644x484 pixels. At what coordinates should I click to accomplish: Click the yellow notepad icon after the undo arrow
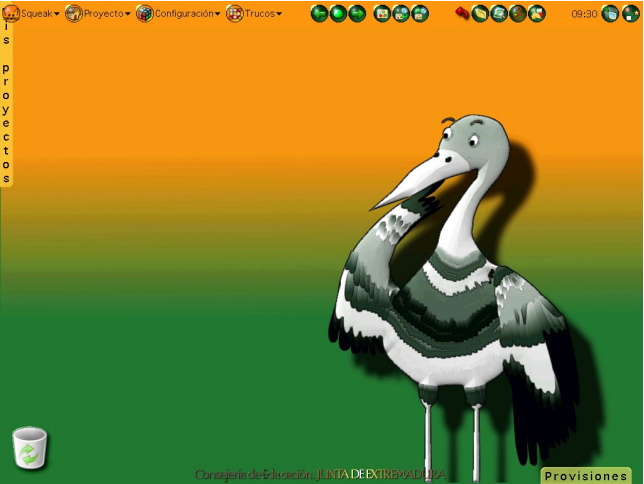click(480, 13)
